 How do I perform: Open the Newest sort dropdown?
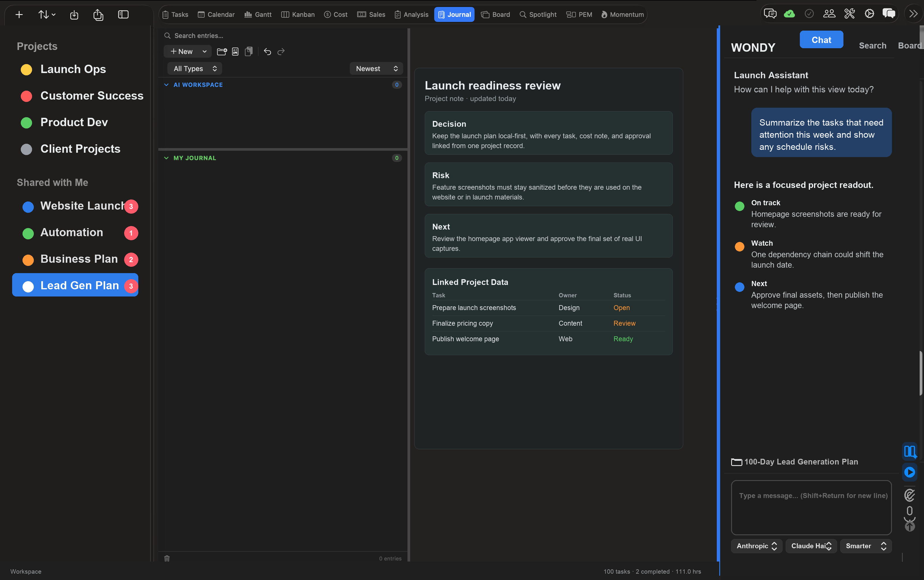tap(376, 69)
